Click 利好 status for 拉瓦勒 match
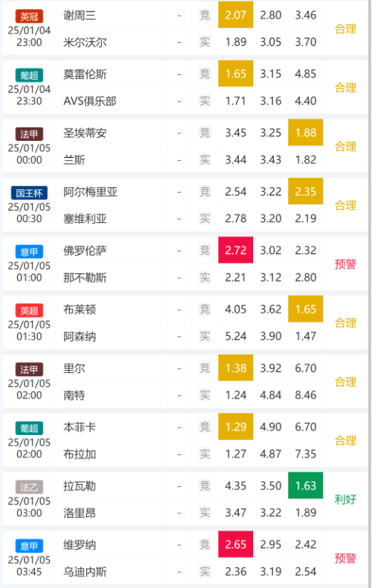Image resolution: width=372 pixels, height=588 pixels. 346,499
